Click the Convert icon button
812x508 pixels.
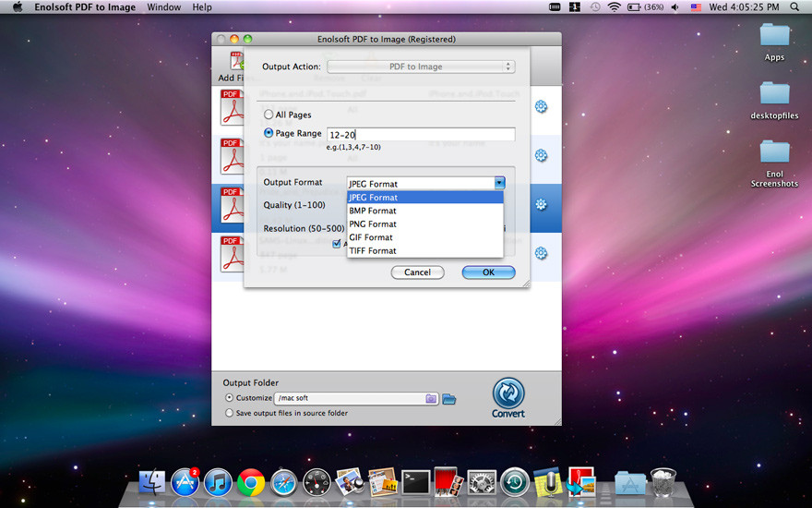(508, 397)
